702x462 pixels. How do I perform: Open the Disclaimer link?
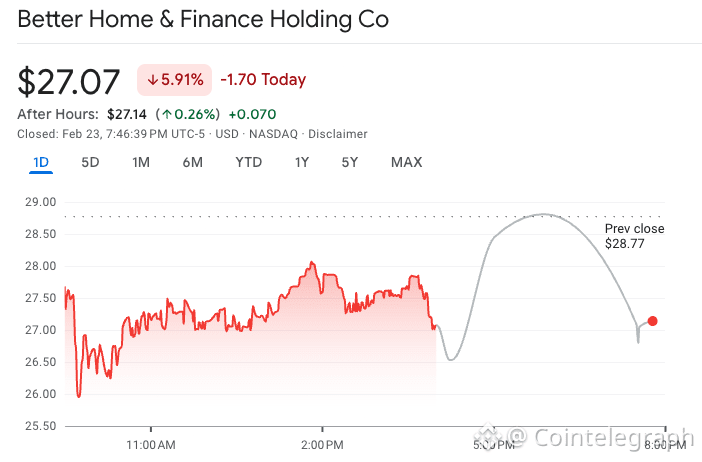click(337, 134)
